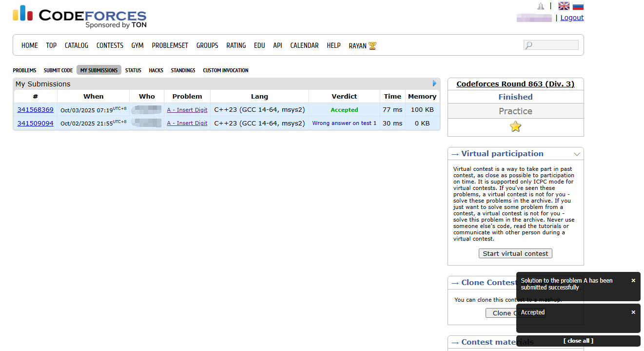The image size is (644, 351).
Task: Open the CALENDAR menu item
Action: pos(304,45)
